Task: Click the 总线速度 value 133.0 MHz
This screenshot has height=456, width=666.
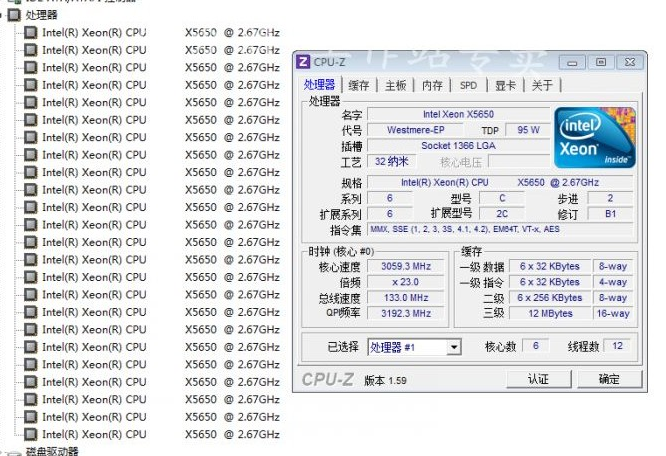Action: point(406,298)
